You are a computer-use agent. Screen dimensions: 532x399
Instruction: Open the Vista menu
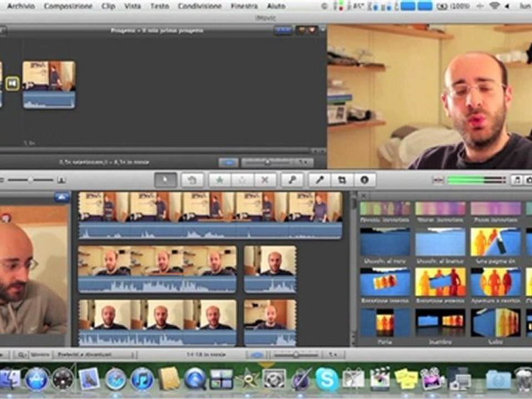tap(132, 6)
